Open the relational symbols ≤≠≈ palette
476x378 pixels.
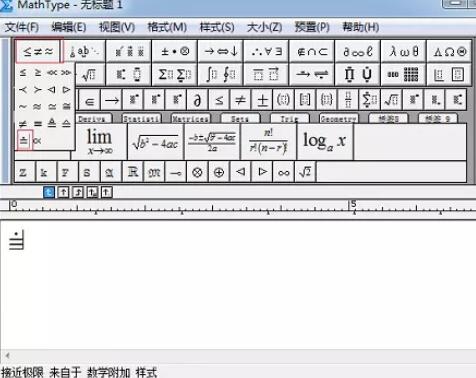click(x=38, y=51)
